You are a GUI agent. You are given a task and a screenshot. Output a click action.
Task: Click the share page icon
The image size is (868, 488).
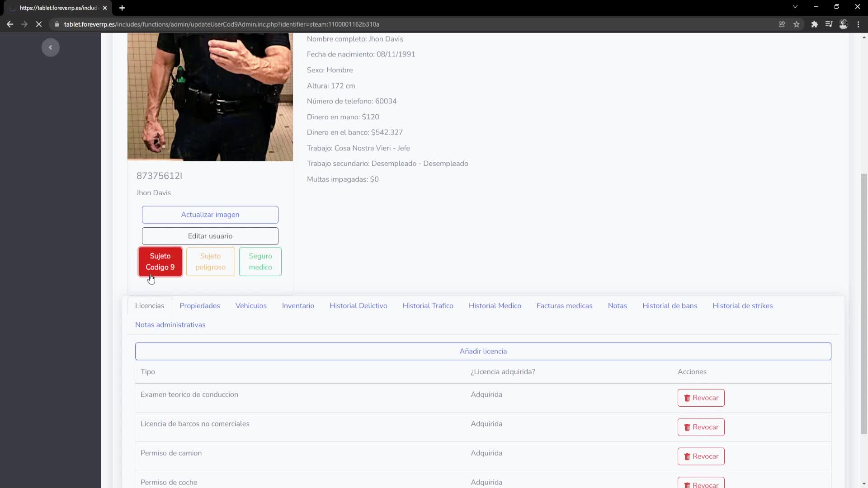tap(782, 24)
